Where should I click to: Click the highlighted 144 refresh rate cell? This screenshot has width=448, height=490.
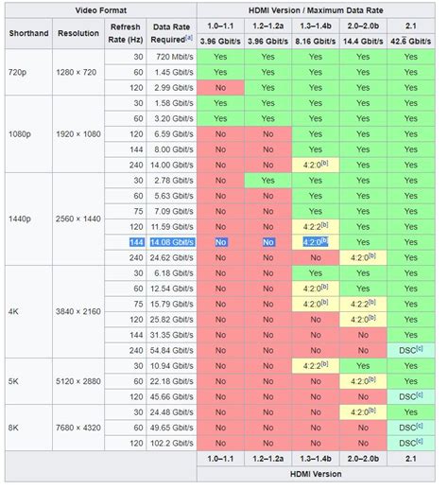136,242
